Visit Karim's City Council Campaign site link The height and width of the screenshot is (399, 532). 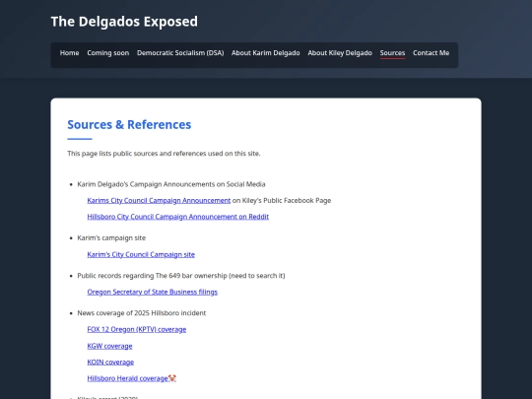141,254
